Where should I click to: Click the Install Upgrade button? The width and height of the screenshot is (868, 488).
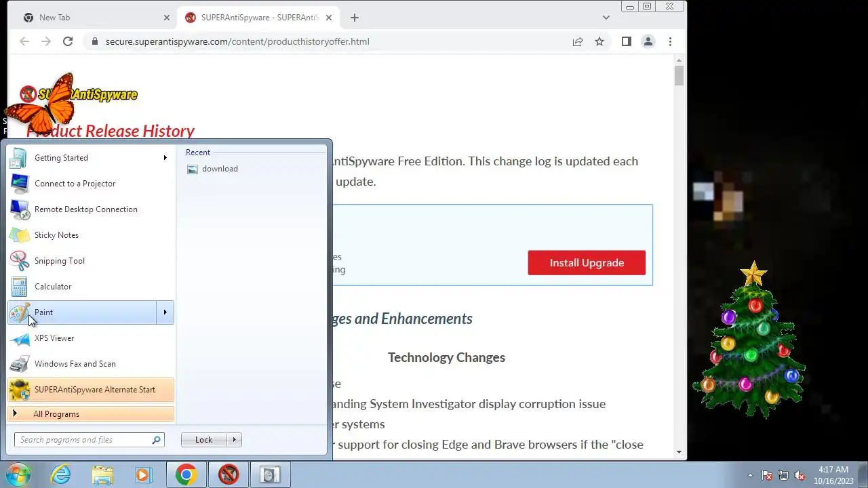(587, 263)
